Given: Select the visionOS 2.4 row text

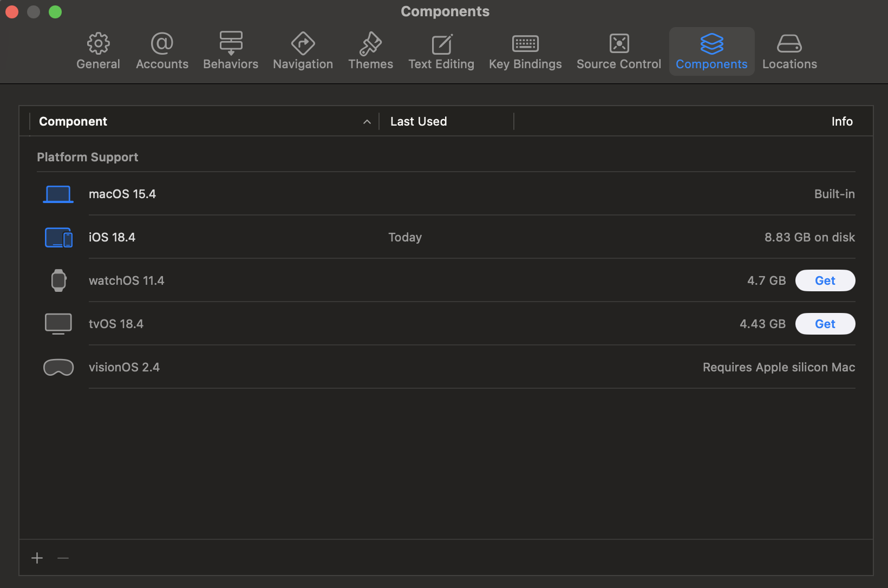Looking at the screenshot, I should tap(124, 367).
